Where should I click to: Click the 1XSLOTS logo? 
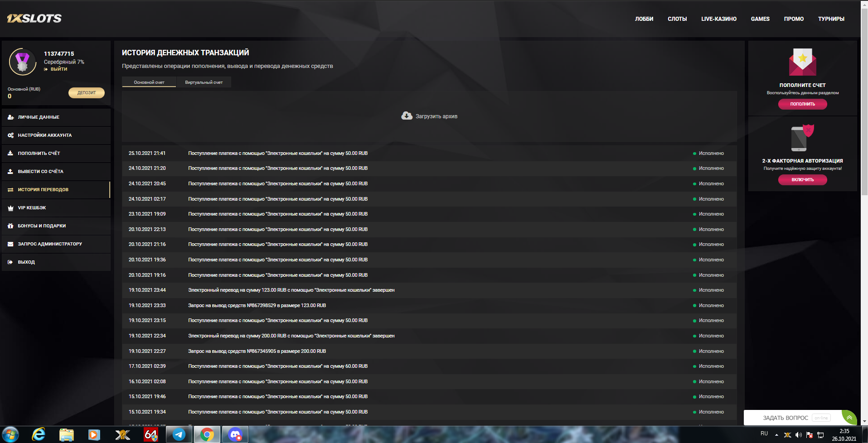click(x=34, y=19)
